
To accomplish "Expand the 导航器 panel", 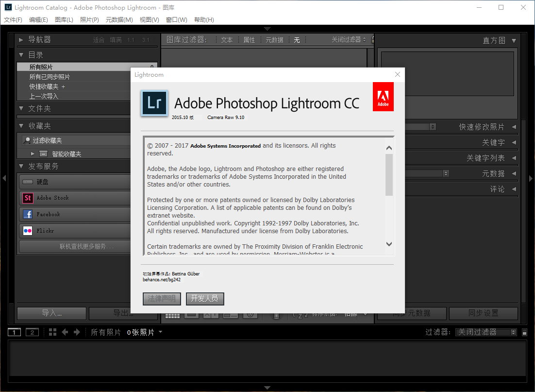I will pos(21,40).
